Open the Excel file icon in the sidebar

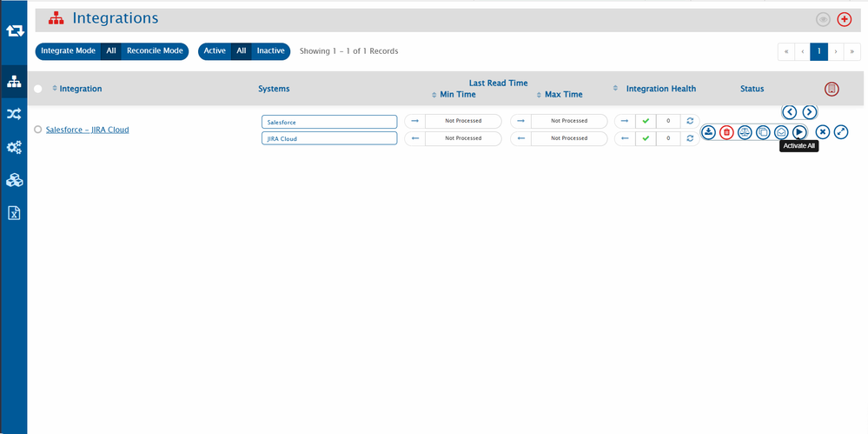click(x=14, y=213)
